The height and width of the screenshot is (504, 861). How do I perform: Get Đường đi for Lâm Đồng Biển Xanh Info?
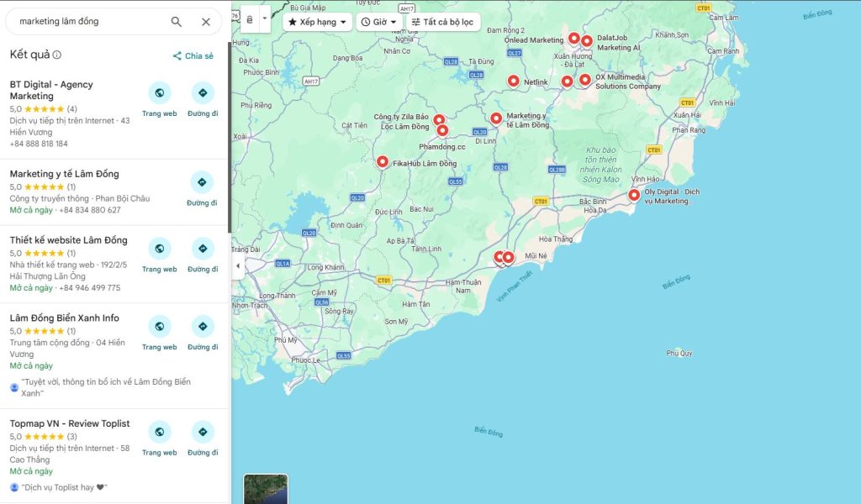(x=203, y=333)
